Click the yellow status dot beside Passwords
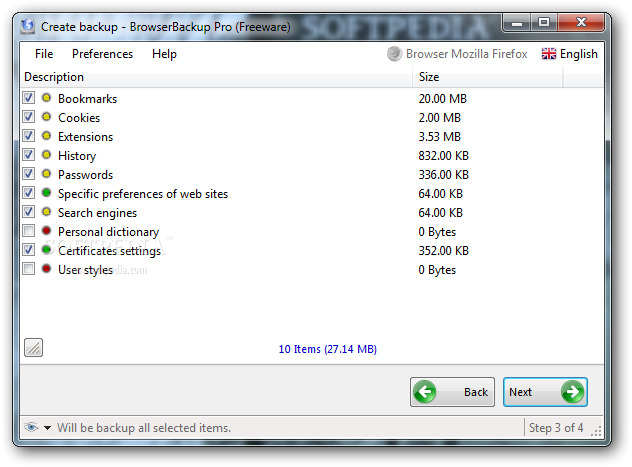The image size is (632, 467). click(46, 174)
